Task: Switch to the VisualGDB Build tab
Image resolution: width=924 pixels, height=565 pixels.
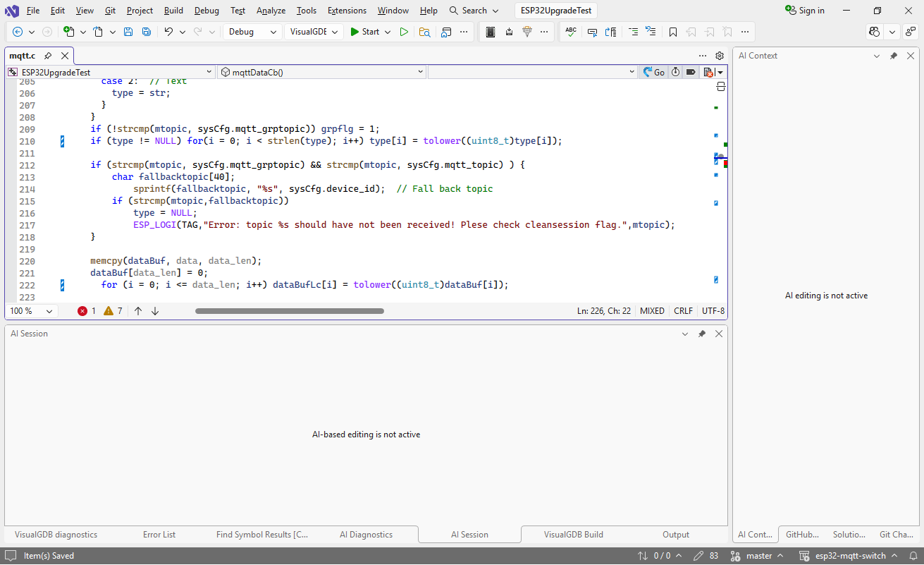Action: click(573, 535)
